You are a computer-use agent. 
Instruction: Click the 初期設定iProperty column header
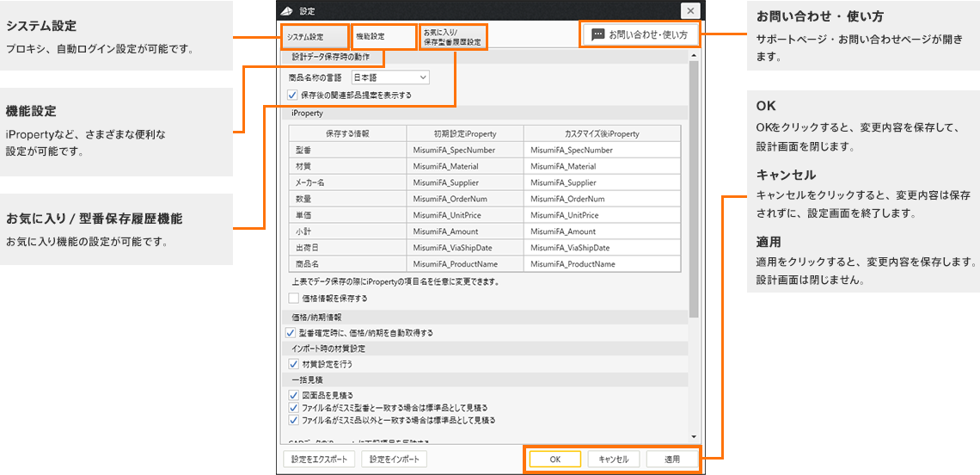(x=465, y=134)
